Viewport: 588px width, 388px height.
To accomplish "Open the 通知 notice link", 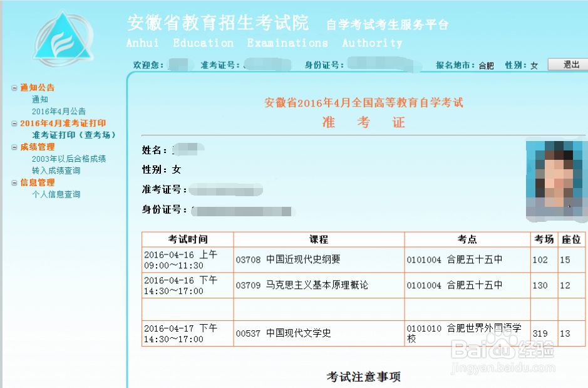I will (41, 99).
